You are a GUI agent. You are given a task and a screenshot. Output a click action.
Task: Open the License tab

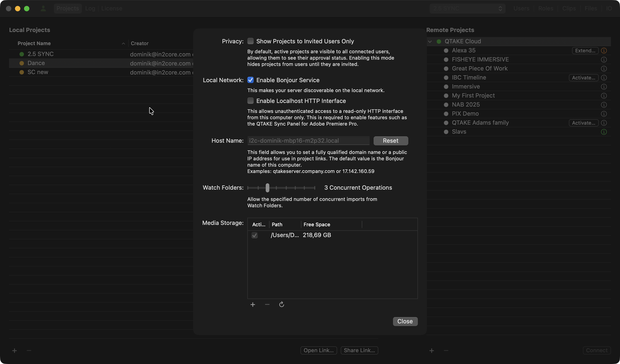[112, 9]
